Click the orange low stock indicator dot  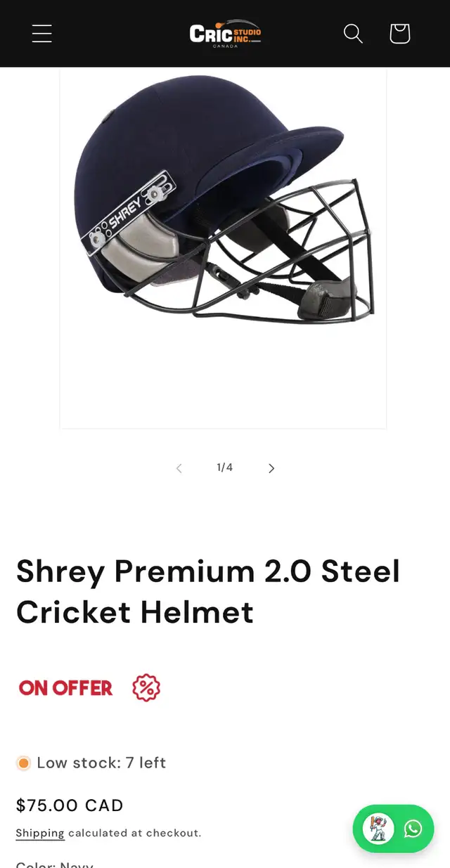(23, 763)
